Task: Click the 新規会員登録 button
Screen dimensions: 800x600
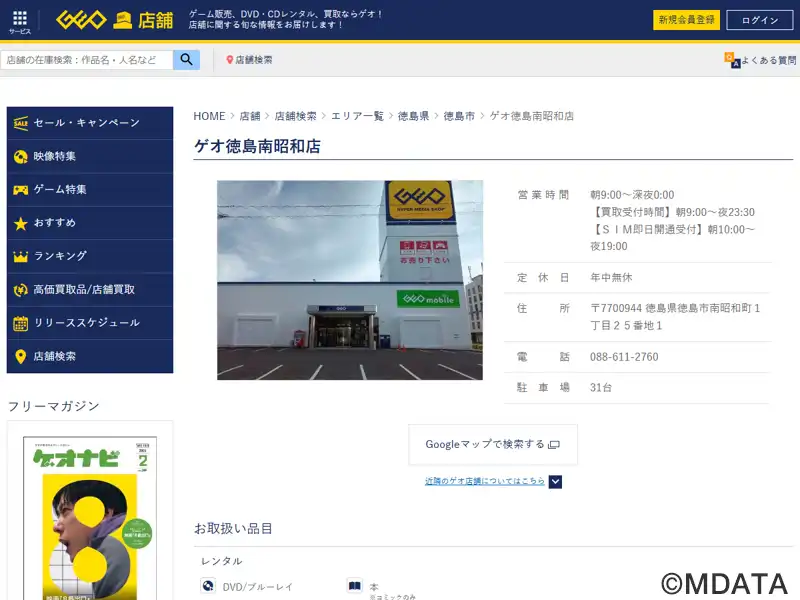Action: coord(686,20)
